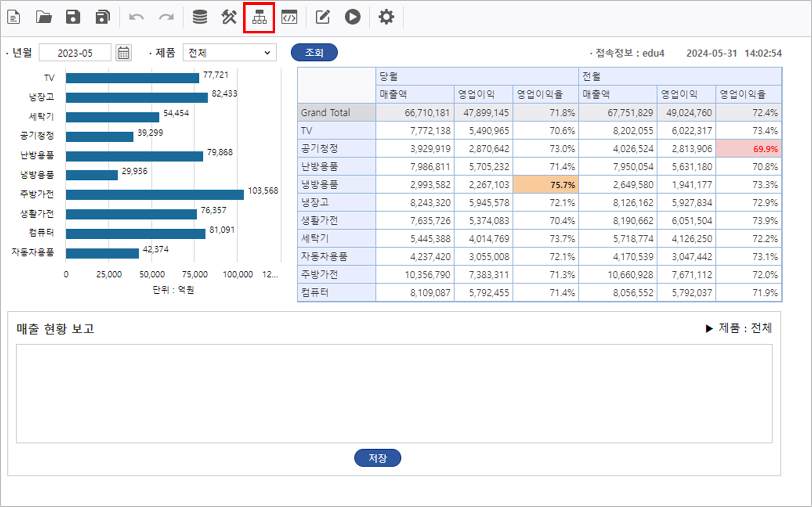This screenshot has height=507, width=812.
Task: Click the 전월 column group header
Action: (x=680, y=76)
